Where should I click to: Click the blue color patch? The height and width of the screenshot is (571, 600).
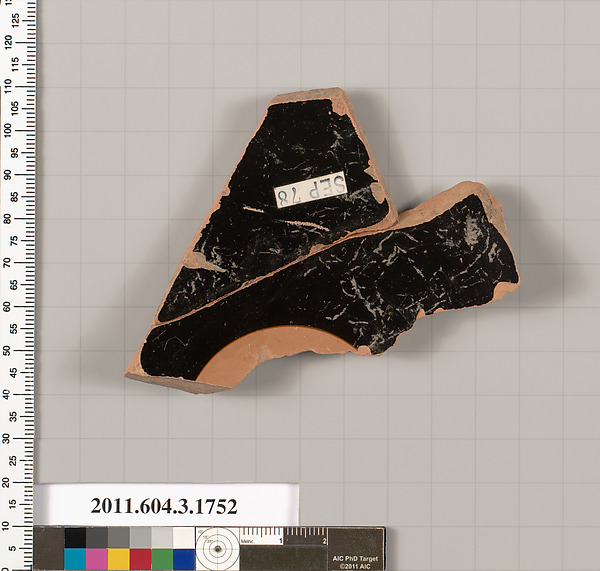tap(184, 559)
